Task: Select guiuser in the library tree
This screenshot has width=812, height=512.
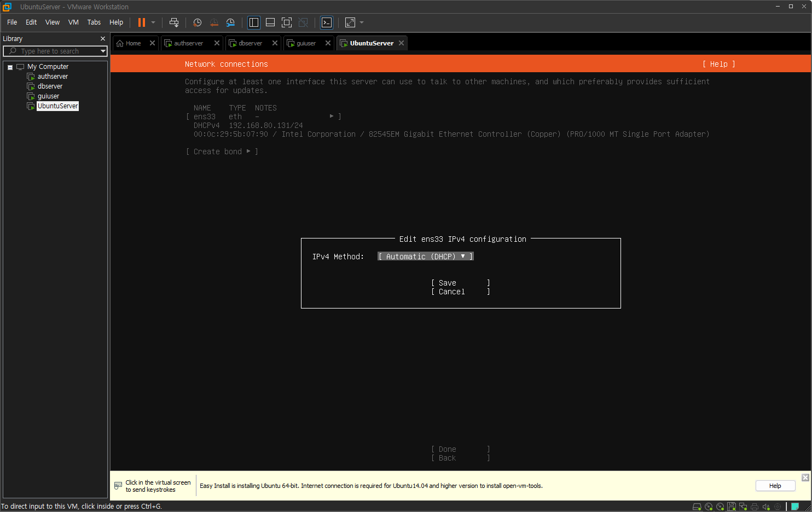Action: point(48,96)
